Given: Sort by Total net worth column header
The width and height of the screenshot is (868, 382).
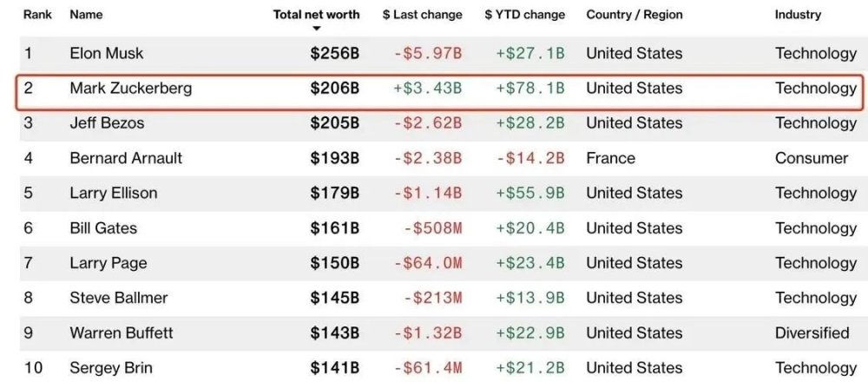Looking at the screenshot, I should point(316,15).
